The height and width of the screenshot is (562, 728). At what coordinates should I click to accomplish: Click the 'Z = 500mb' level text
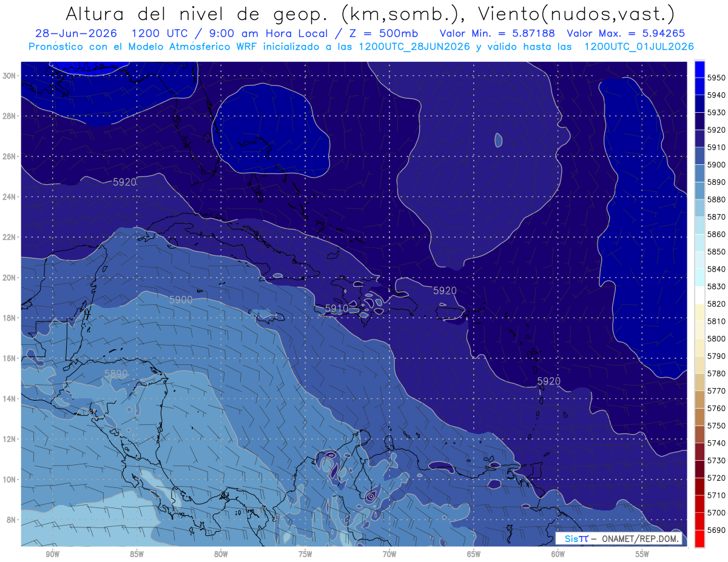pyautogui.click(x=383, y=34)
